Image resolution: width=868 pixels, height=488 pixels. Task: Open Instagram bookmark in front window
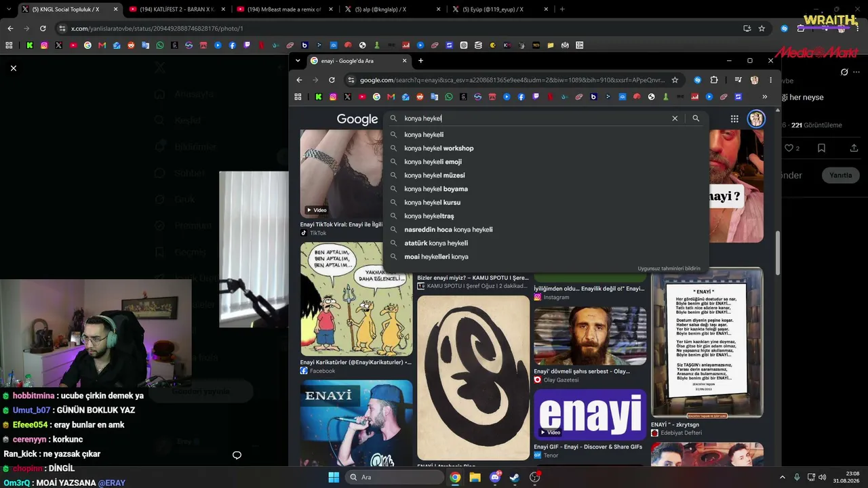[x=333, y=97]
